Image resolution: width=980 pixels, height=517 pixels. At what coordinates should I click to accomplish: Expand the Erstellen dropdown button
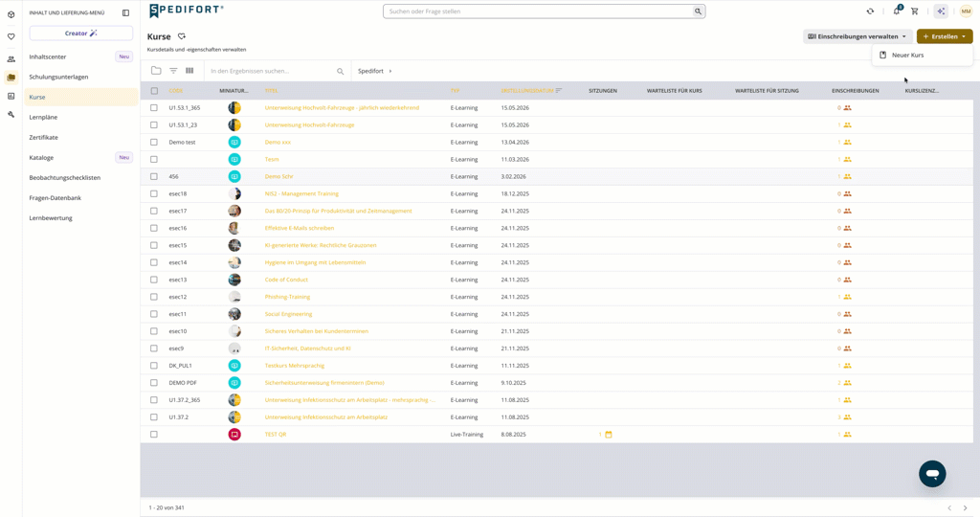(945, 36)
